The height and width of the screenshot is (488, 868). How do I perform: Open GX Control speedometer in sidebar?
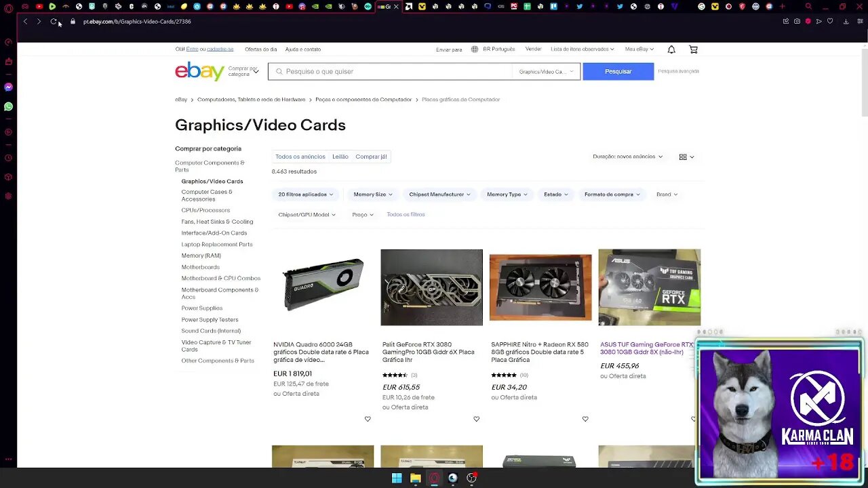coord(8,42)
